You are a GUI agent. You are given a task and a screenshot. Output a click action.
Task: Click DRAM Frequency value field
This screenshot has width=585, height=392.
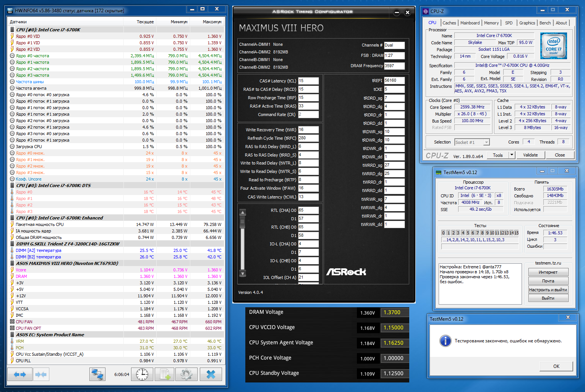point(394,66)
